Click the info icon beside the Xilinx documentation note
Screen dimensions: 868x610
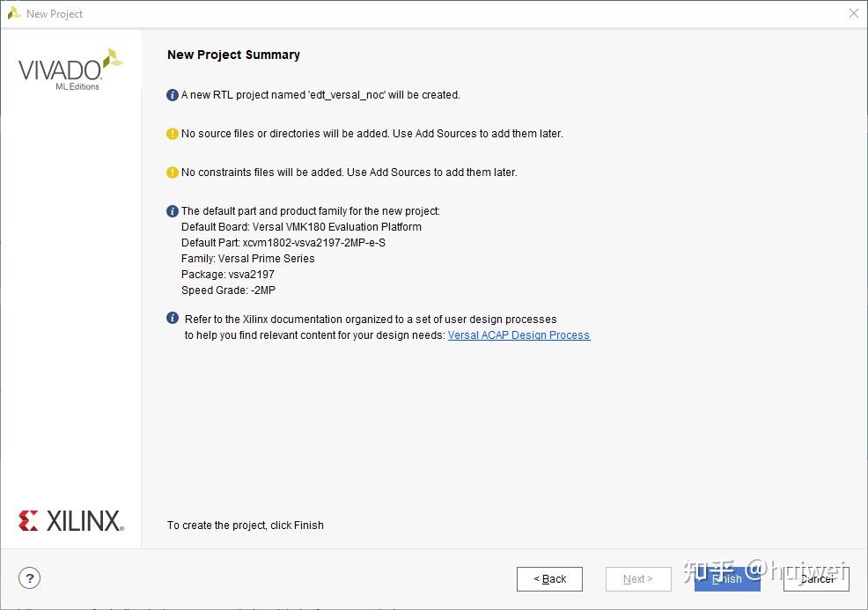tap(173, 319)
